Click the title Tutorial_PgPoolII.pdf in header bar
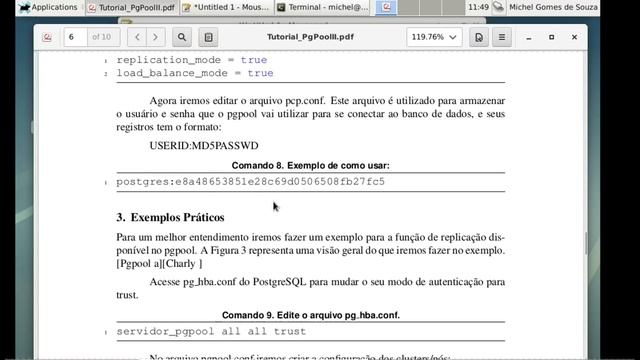The width and height of the screenshot is (640, 360). pos(310,37)
